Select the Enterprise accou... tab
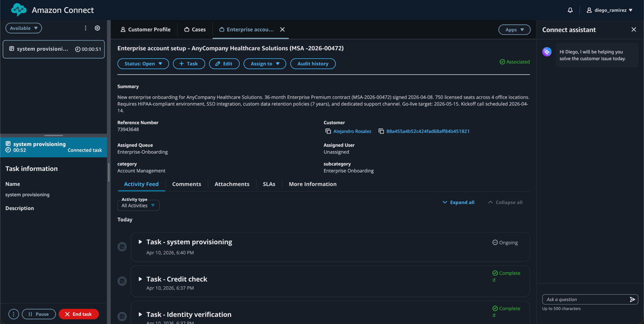The image size is (644, 324). click(x=247, y=30)
